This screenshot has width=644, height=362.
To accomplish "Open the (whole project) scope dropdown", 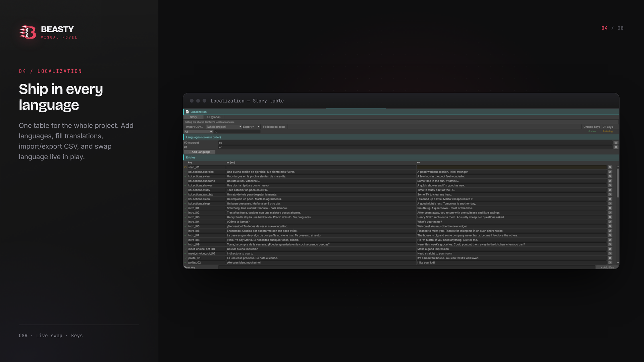I will coord(224,127).
